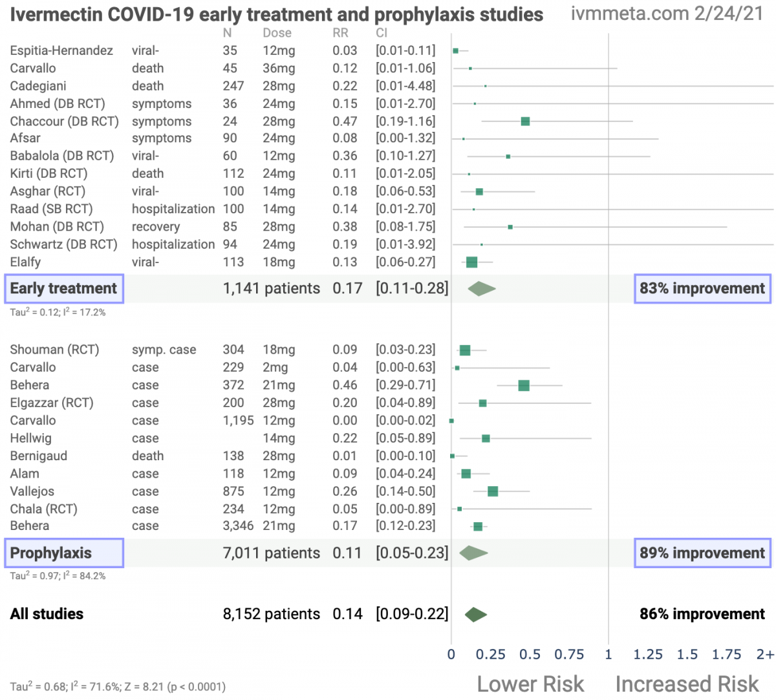
Task: Select the highlighted Prophylaxis label
Action: [x=64, y=553]
